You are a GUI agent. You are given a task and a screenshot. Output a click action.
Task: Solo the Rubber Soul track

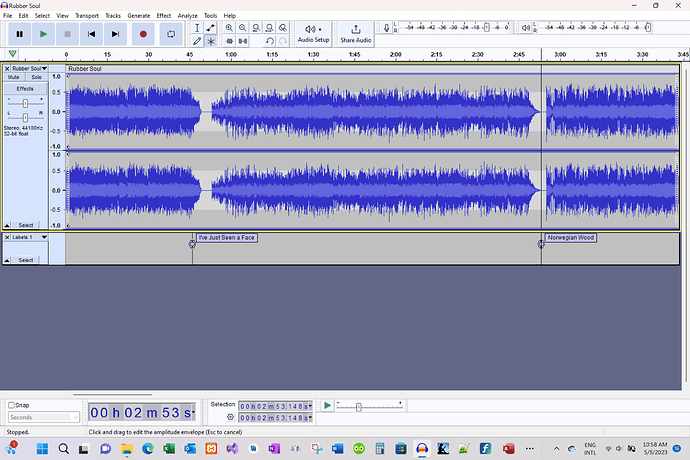(x=37, y=77)
